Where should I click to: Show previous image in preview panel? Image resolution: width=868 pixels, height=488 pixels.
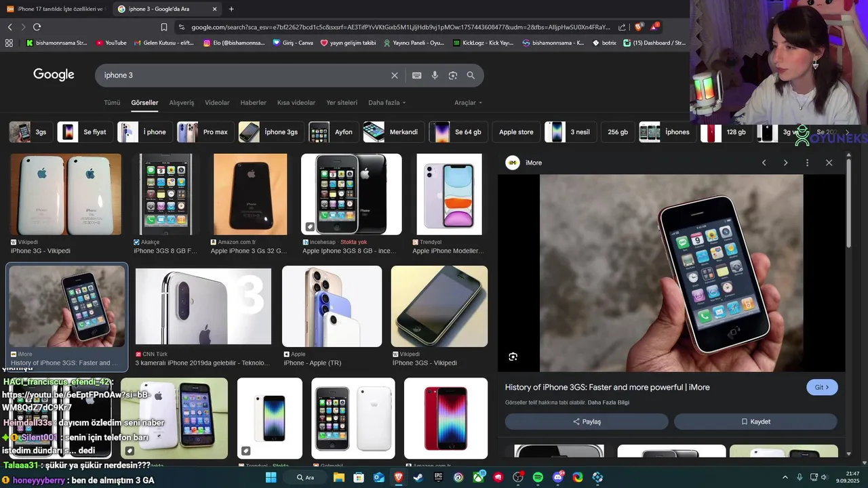click(764, 163)
